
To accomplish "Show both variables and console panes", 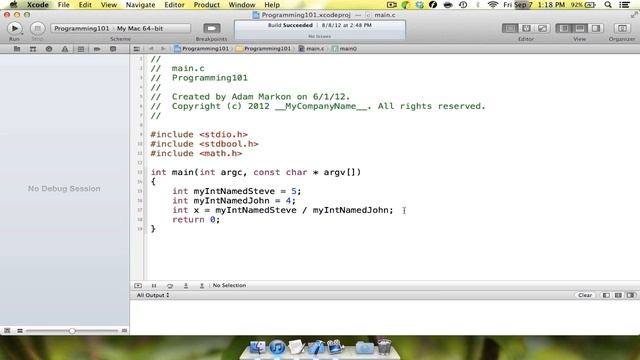I will tap(618, 295).
